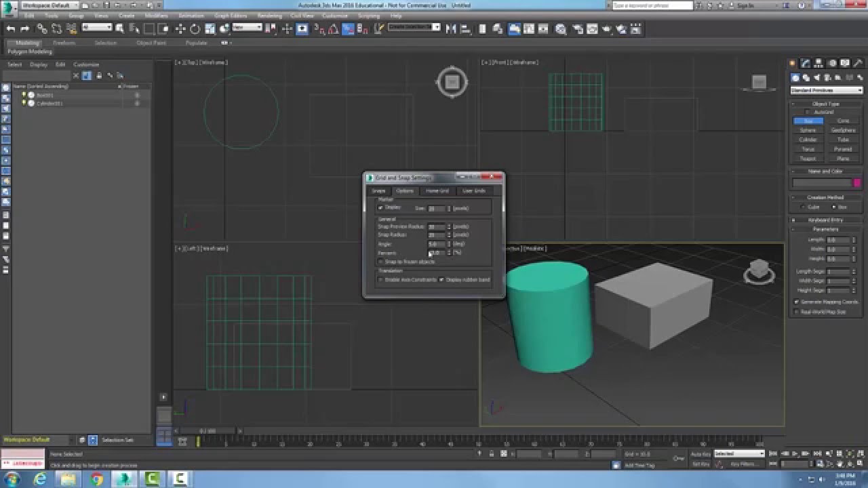Collapse the Name and Color rollout
Screen dimensions: 868x488
(x=825, y=171)
